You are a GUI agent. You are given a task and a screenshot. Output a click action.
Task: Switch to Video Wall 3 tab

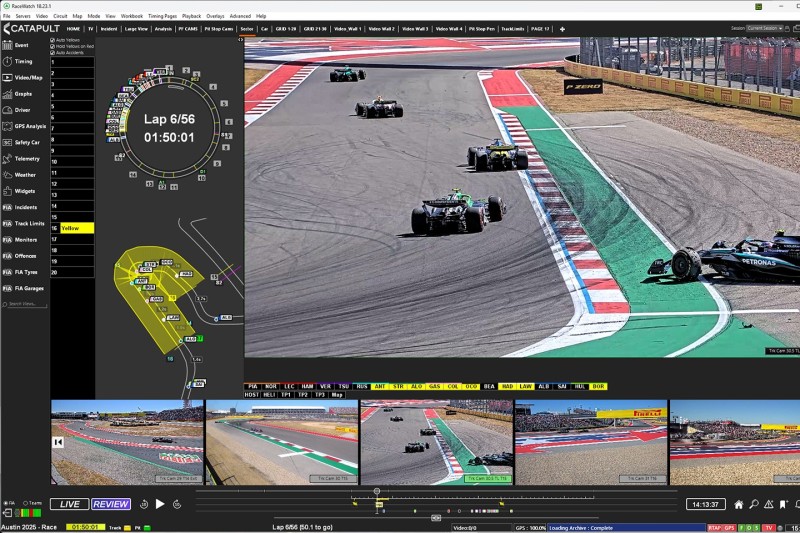click(x=415, y=29)
